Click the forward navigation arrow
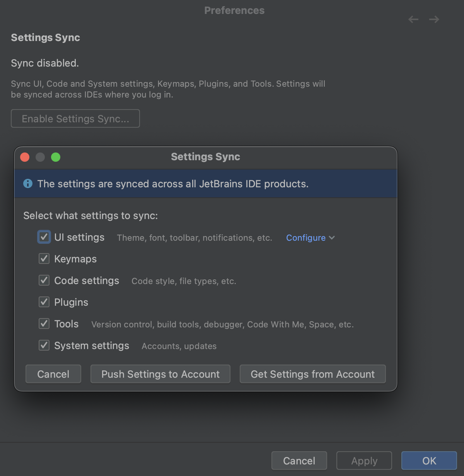This screenshot has width=464, height=476. (x=434, y=19)
